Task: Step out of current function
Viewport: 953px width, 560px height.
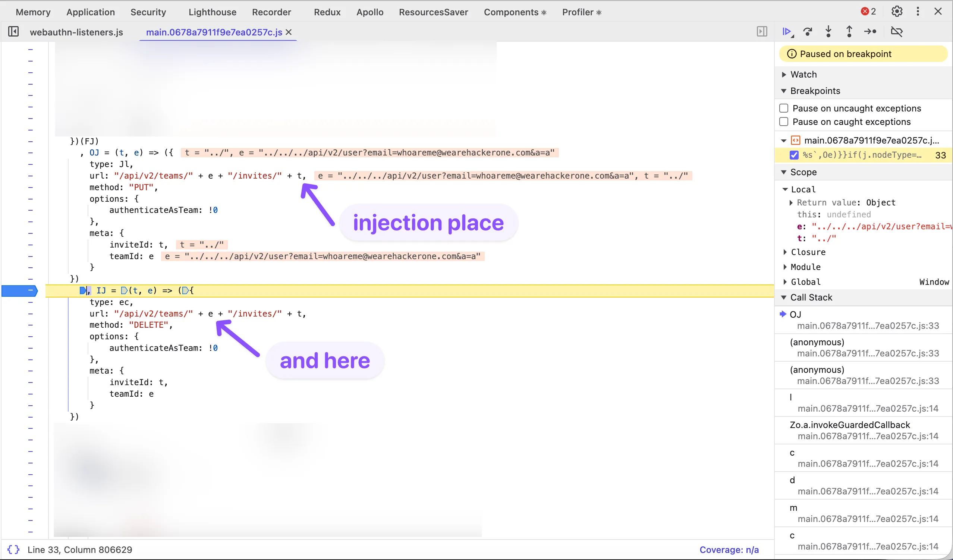Action: (849, 32)
